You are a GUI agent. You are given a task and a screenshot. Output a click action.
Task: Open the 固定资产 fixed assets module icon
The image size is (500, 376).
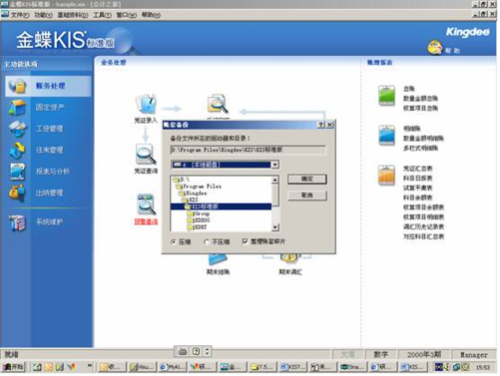[x=17, y=107]
